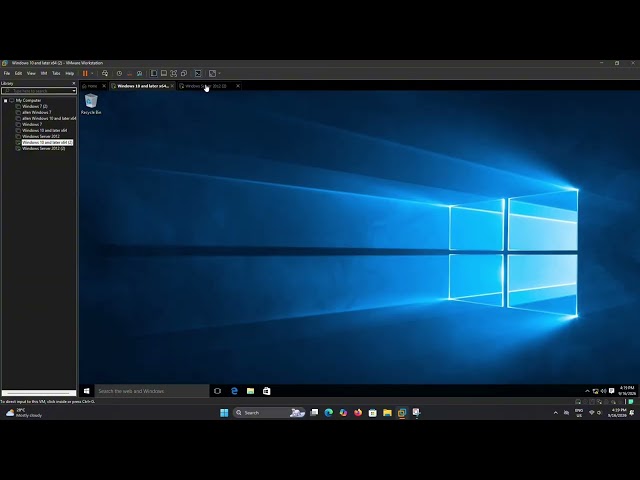
Task: Open the guest Windows 10 Start button
Action: (87, 391)
